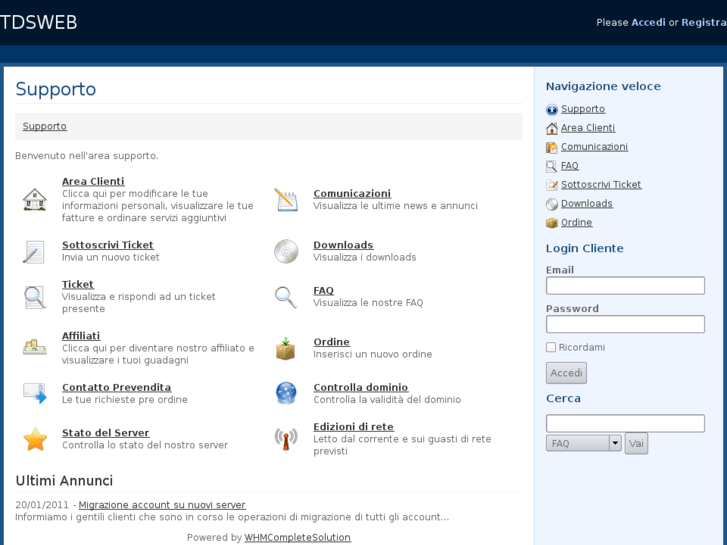Viewport: 727px width, 545px height.
Task: Click the Sottoscrivi Ticket icon in the sidebar
Action: (552, 185)
